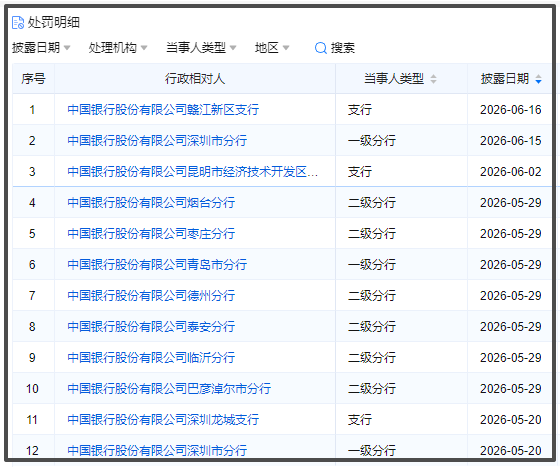Open 中国银行股份有限公司烟台分行 link
Screen dimensions: 560x467
[x=151, y=203]
